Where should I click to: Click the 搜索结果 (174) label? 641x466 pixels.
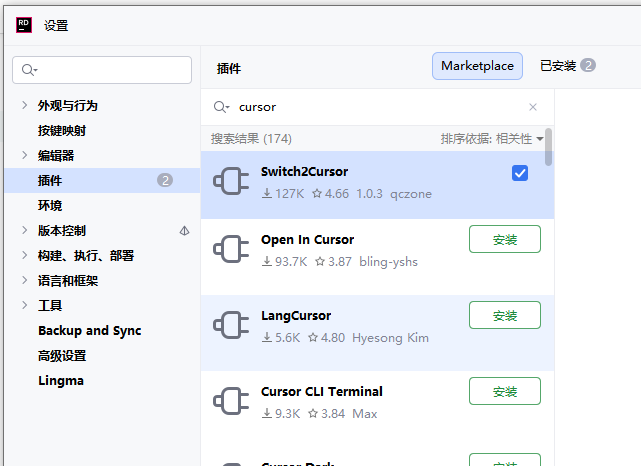(251, 139)
